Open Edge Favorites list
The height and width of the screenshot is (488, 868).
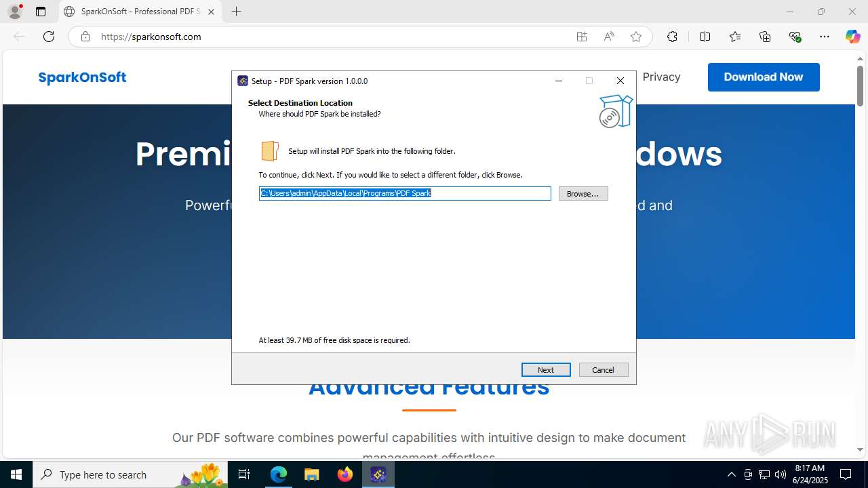point(735,37)
